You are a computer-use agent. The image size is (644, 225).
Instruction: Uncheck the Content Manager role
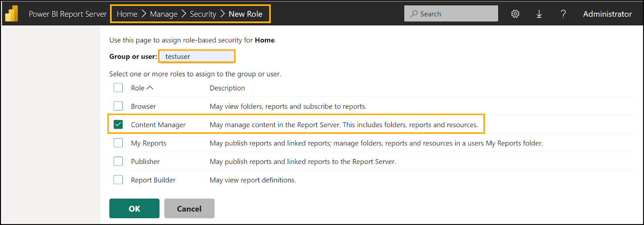[118, 125]
